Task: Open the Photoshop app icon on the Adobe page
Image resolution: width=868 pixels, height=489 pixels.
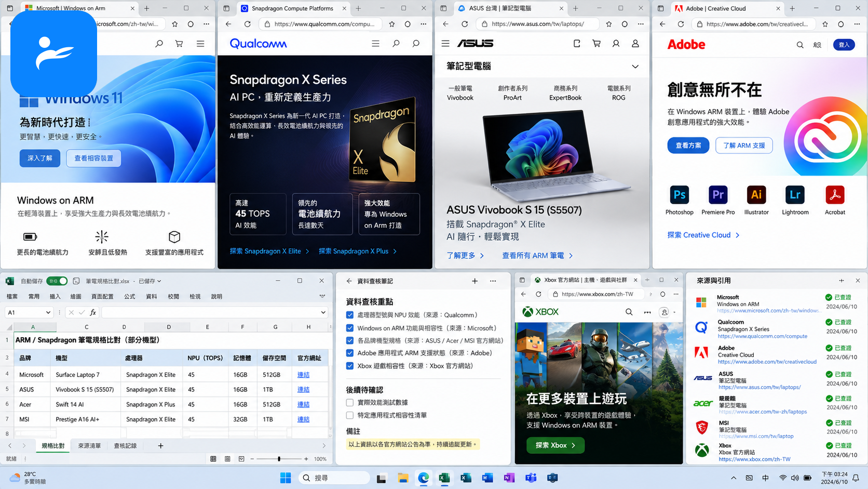Action: tap(679, 195)
